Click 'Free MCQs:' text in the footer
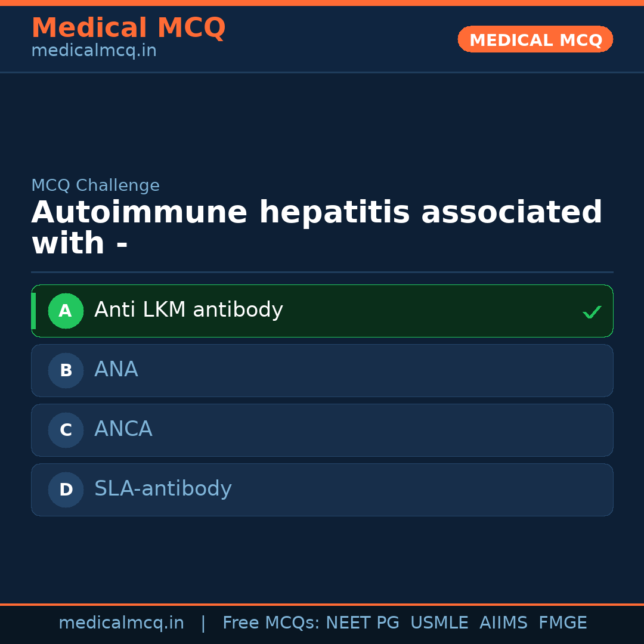The image size is (644, 644). 271,623
